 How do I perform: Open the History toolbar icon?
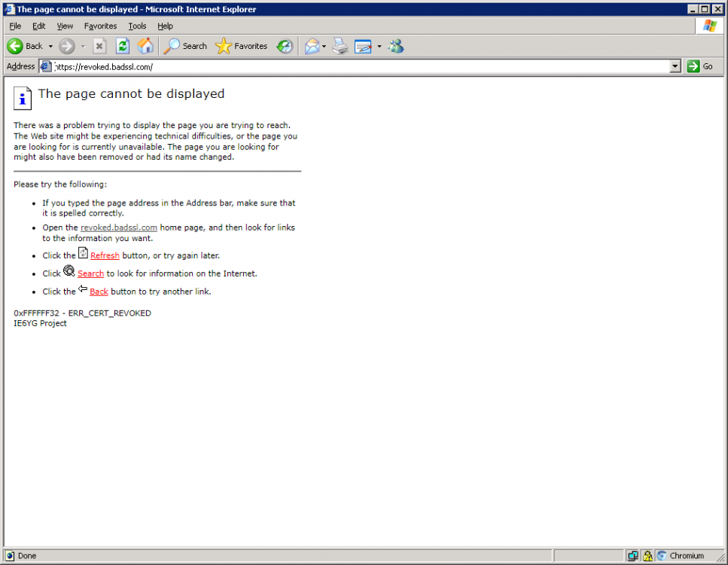[285, 46]
